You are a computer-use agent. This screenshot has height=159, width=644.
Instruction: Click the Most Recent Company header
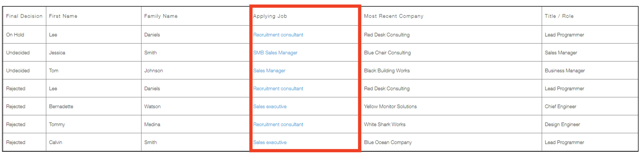(394, 16)
